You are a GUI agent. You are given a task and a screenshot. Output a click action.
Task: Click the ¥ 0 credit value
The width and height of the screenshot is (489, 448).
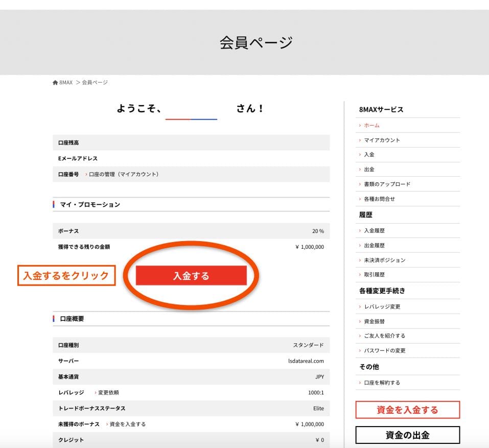[320, 440]
